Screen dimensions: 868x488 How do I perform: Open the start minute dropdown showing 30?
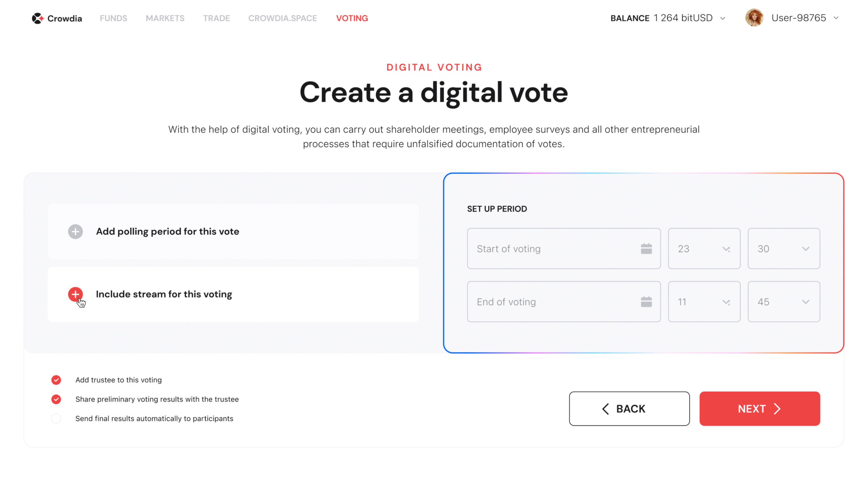tap(784, 249)
